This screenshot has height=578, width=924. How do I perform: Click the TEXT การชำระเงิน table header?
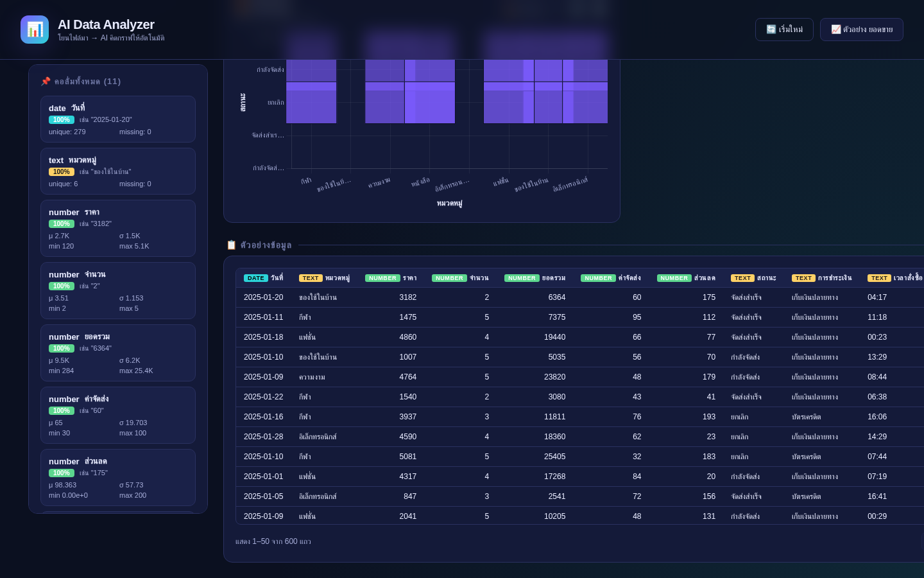(822, 278)
